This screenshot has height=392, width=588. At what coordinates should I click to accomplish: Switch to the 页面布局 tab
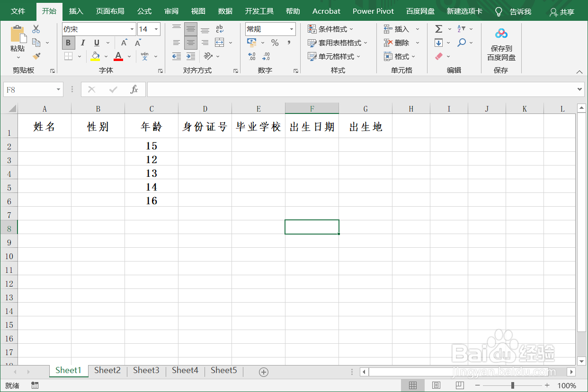[110, 11]
